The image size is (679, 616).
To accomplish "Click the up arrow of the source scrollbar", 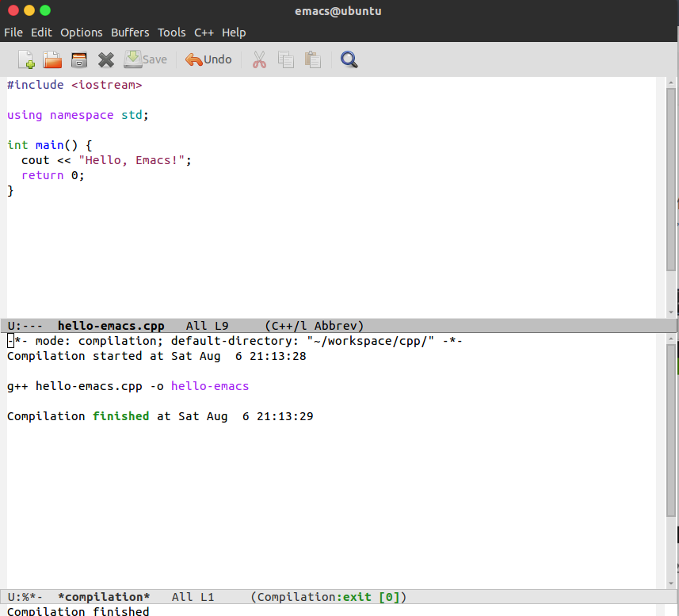I will (x=671, y=82).
